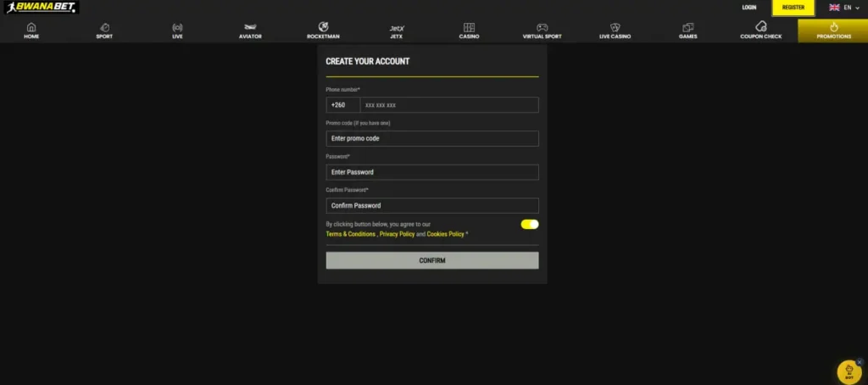This screenshot has height=385, width=868.
Task: Open the Live betting icon
Action: [x=177, y=27]
